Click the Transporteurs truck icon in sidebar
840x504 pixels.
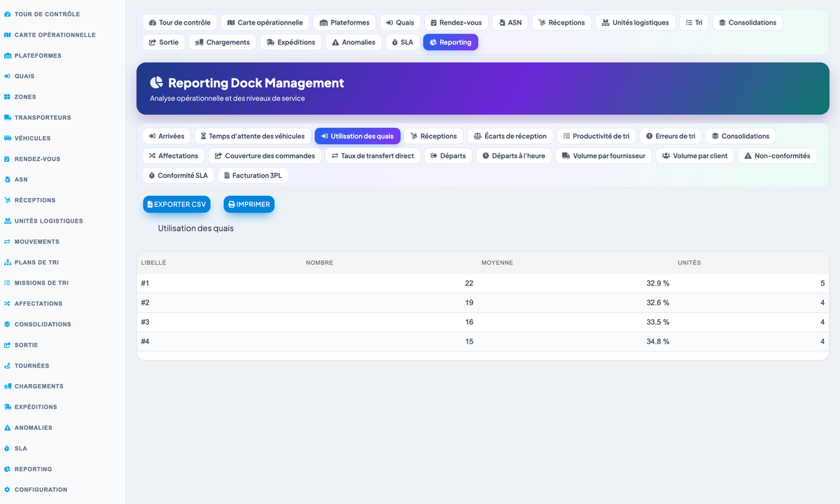coord(7,118)
